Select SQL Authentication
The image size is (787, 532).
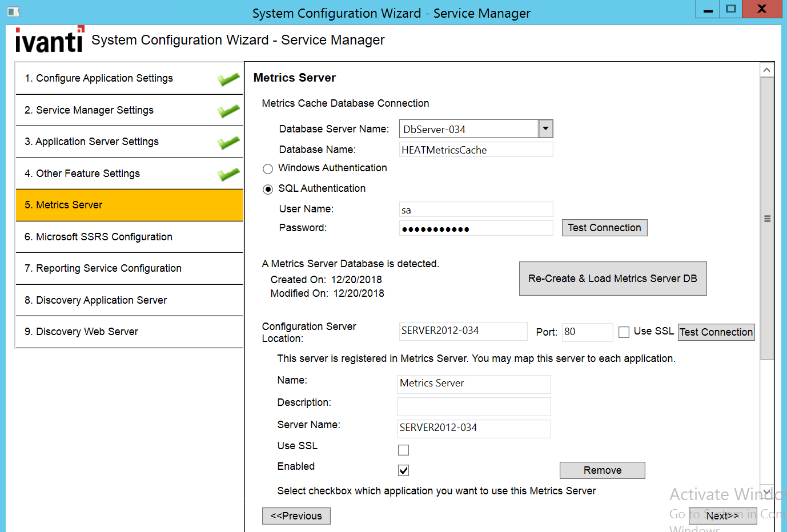click(267, 188)
